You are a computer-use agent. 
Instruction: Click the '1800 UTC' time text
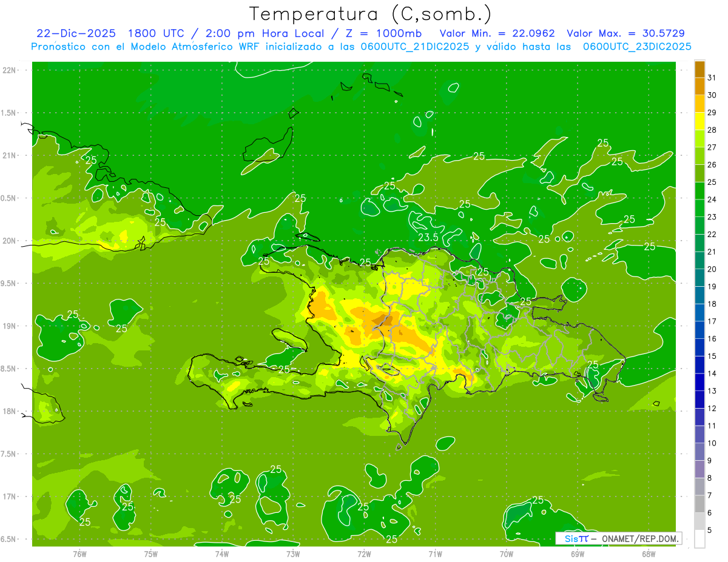[x=157, y=33]
